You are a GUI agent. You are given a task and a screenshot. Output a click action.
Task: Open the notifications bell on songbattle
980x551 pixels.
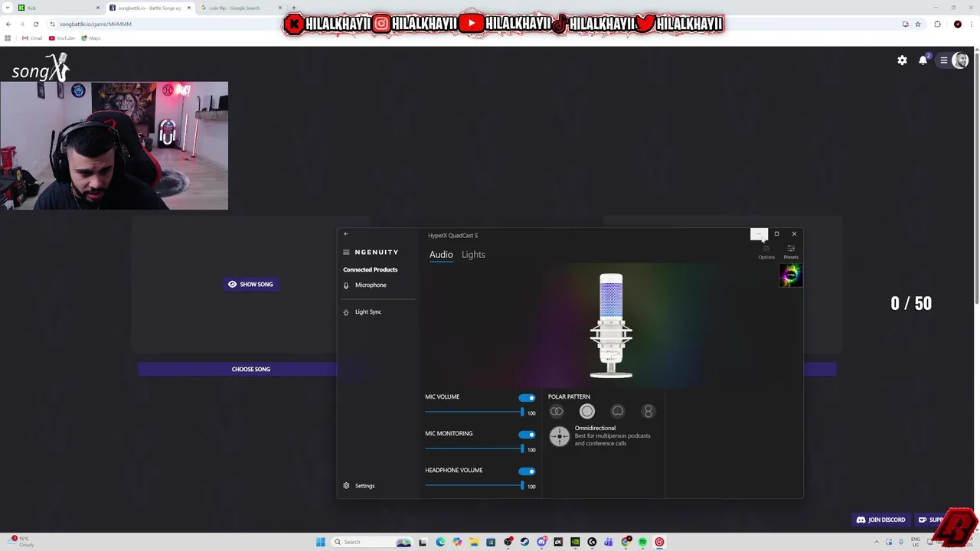coord(923,60)
